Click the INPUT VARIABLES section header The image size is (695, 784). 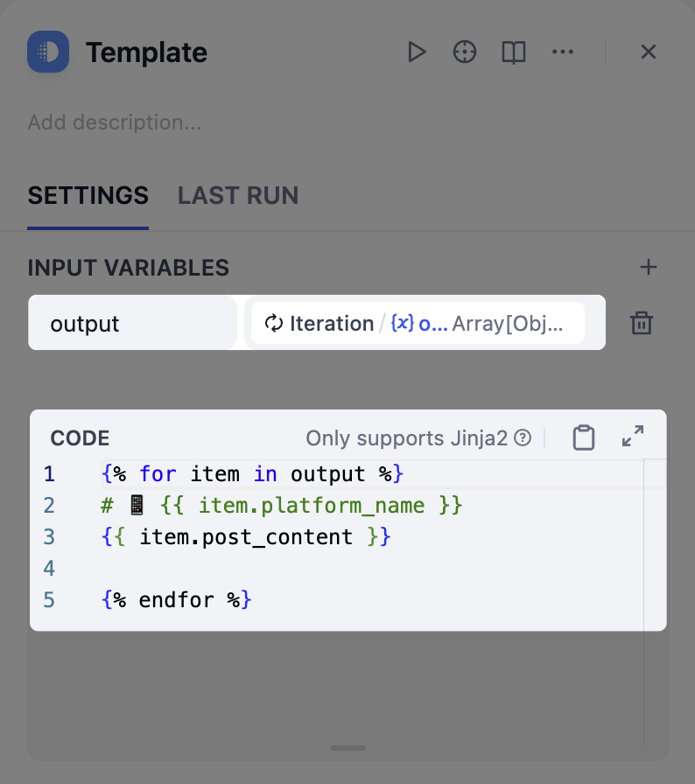click(x=128, y=268)
